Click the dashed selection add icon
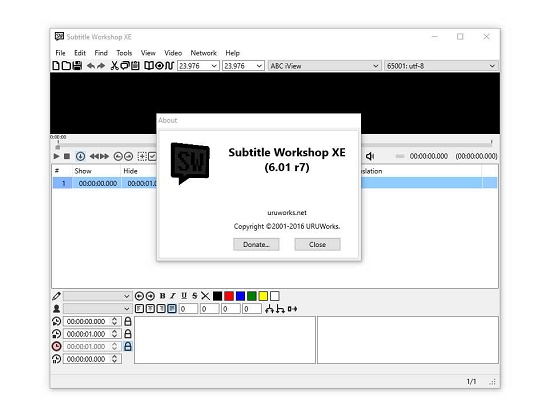The height and width of the screenshot is (413, 550). (x=142, y=156)
